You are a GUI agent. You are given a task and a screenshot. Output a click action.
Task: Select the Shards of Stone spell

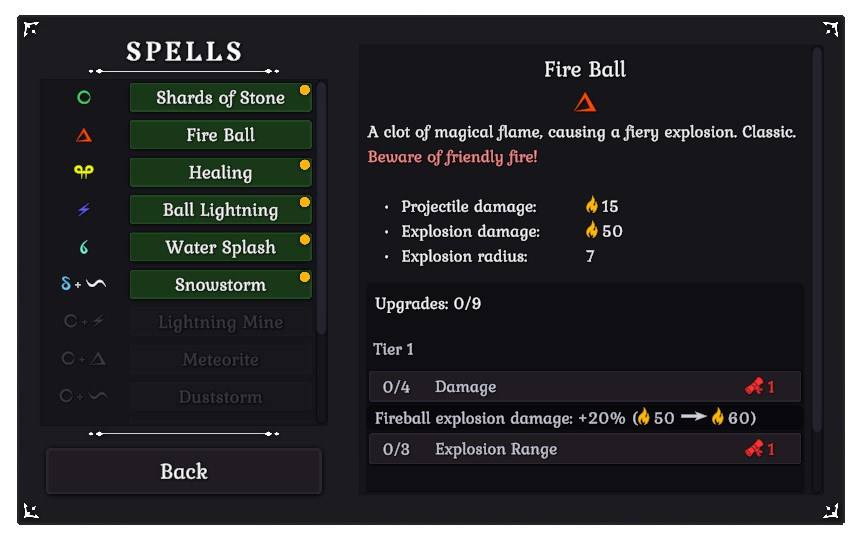220,98
